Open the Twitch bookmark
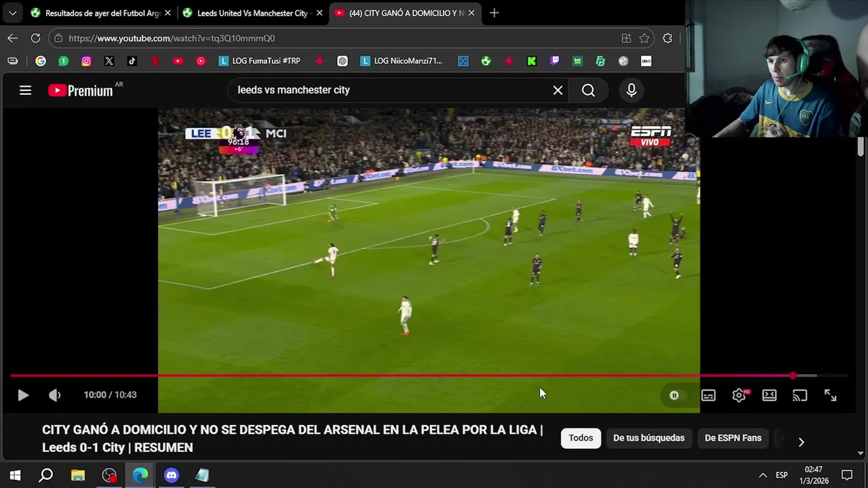Image resolution: width=868 pixels, height=488 pixels. pyautogui.click(x=555, y=61)
